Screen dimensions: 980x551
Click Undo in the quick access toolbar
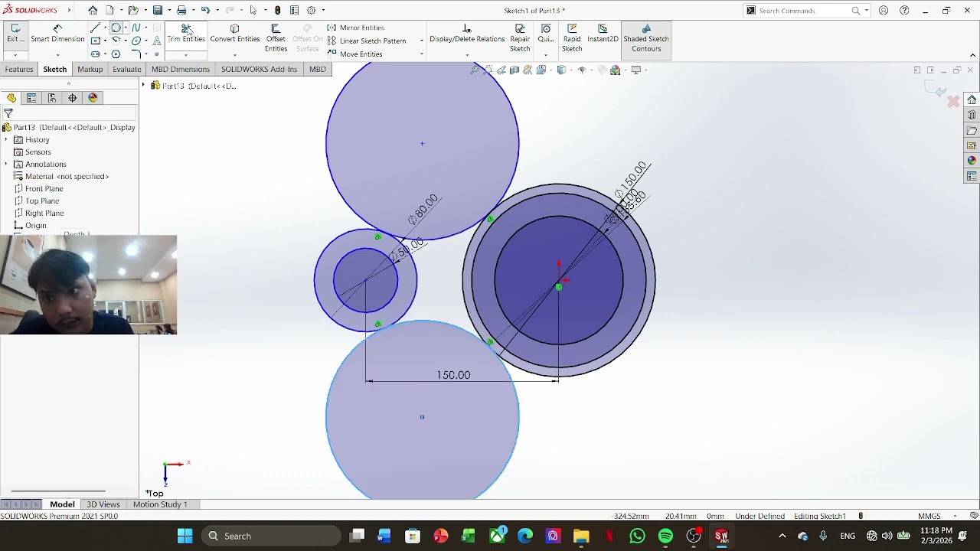pos(205,10)
